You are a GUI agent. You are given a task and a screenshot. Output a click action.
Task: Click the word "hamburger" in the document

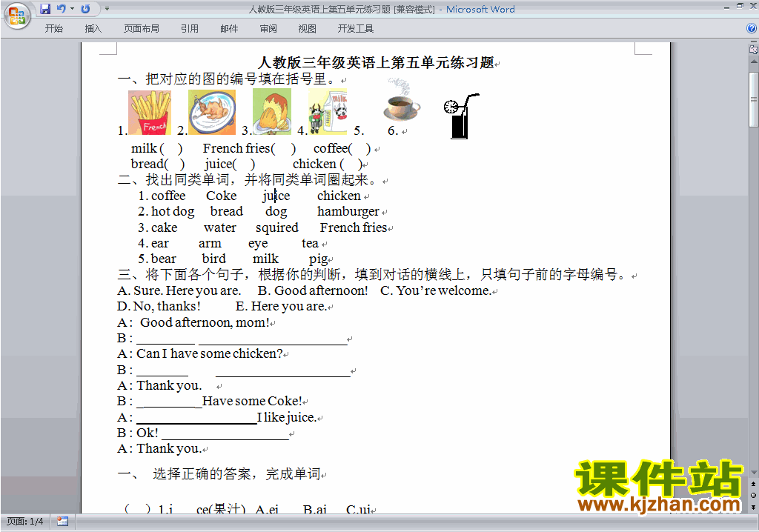coord(348,212)
